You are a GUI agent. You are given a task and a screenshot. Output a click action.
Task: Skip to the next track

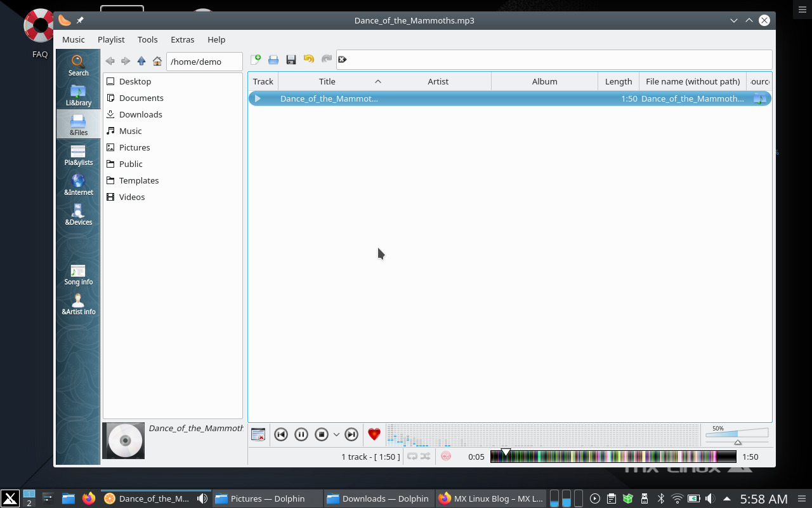click(x=351, y=434)
